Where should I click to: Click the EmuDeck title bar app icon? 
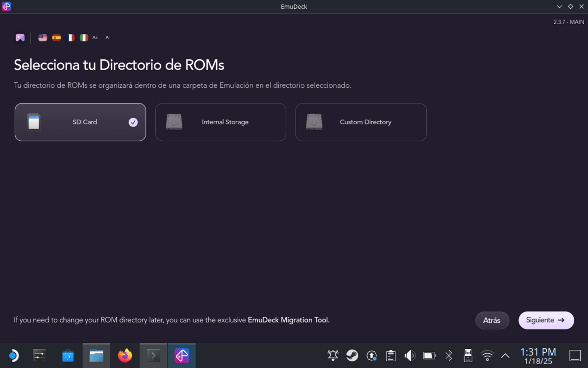tap(6, 6)
